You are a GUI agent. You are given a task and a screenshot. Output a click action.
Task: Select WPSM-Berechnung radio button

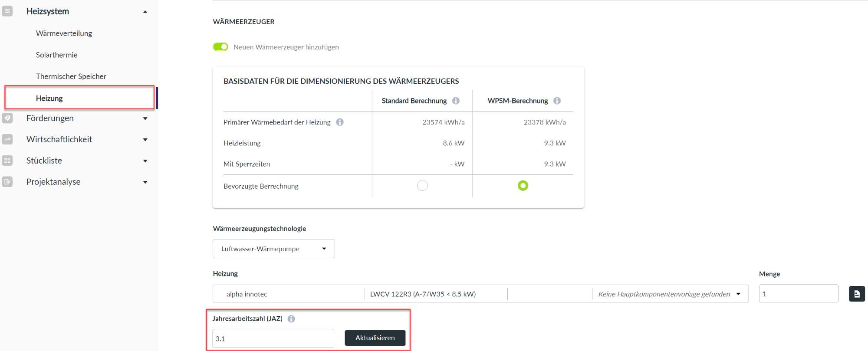(x=523, y=186)
